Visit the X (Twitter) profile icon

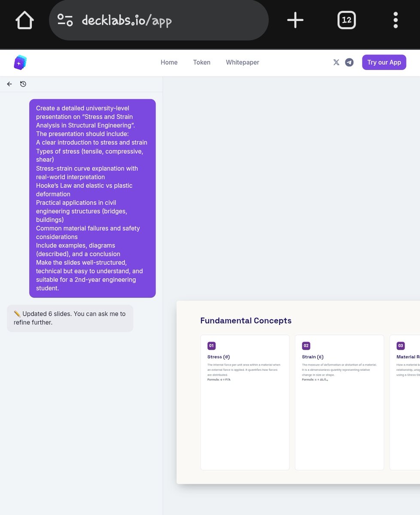click(336, 62)
